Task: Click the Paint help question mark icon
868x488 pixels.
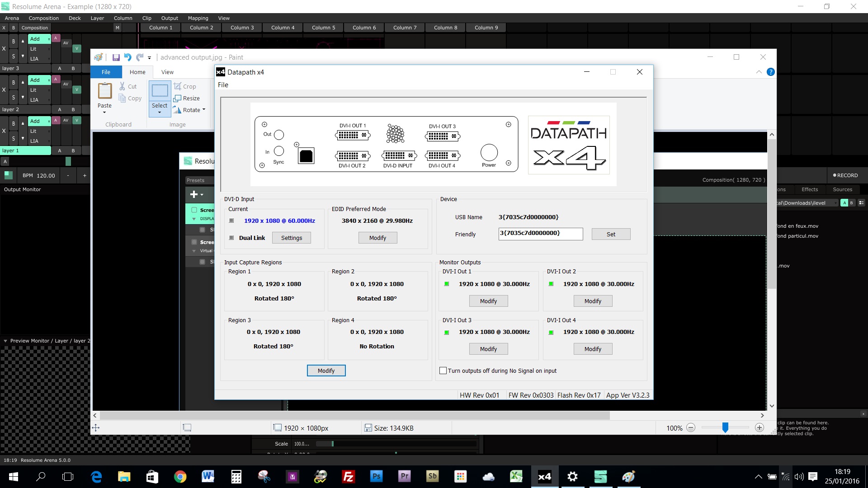Action: tap(771, 72)
